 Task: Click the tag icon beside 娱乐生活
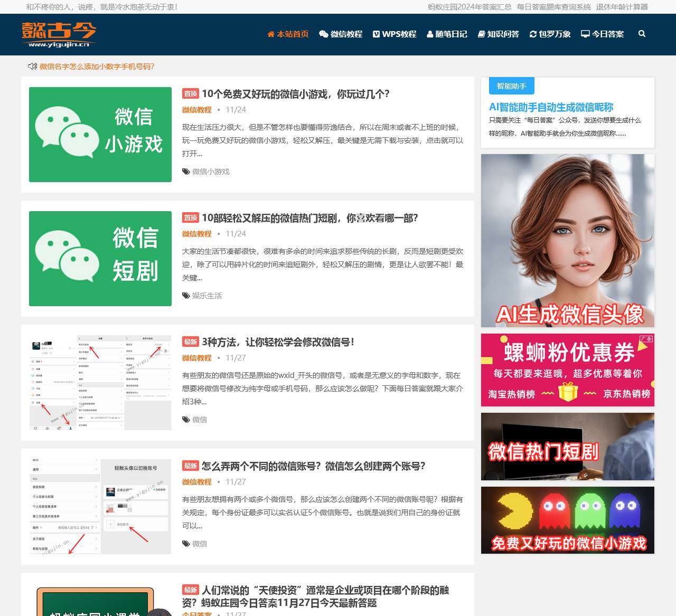click(186, 296)
